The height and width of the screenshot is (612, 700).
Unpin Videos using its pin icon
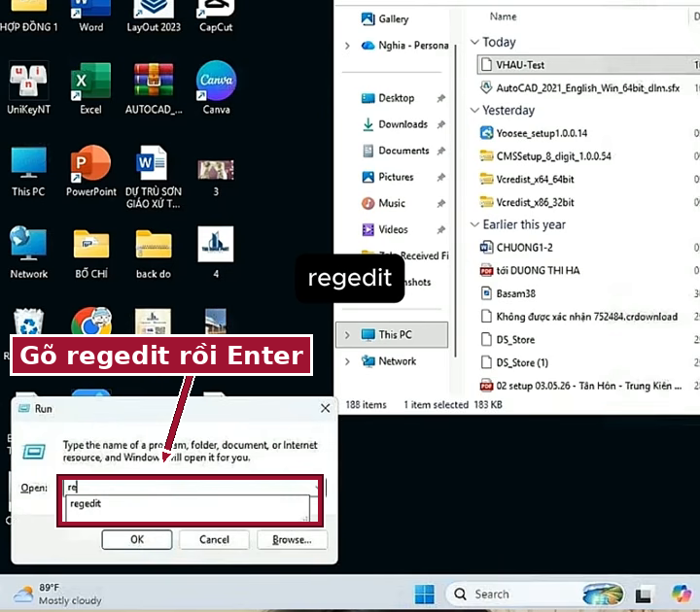pyautogui.click(x=441, y=229)
